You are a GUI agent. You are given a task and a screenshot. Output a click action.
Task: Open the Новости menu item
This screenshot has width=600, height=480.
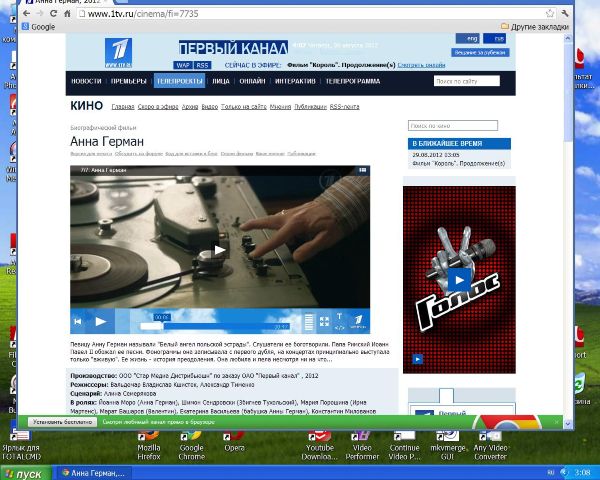pyautogui.click(x=86, y=81)
